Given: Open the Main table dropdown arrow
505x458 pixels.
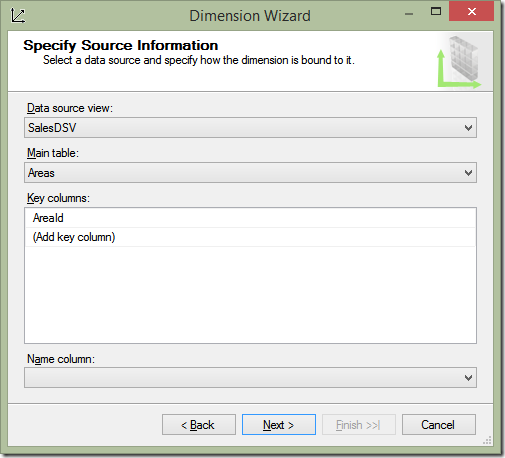Looking at the screenshot, I should point(468,173).
